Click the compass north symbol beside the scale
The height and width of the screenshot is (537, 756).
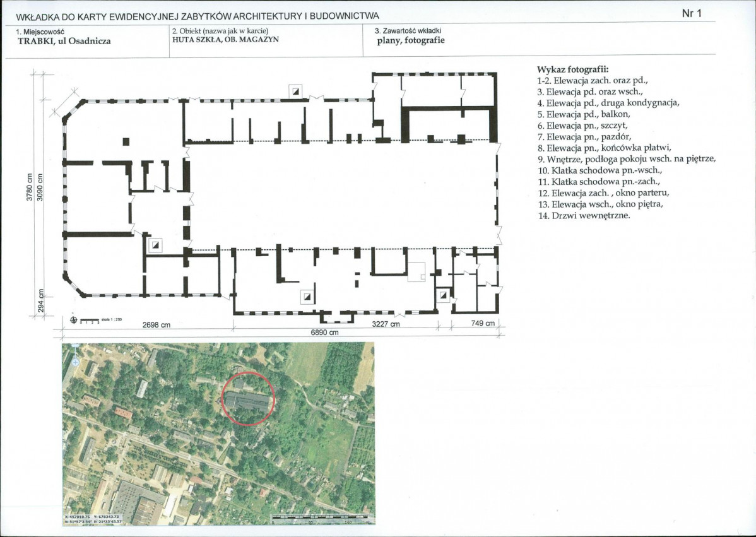click(x=74, y=321)
